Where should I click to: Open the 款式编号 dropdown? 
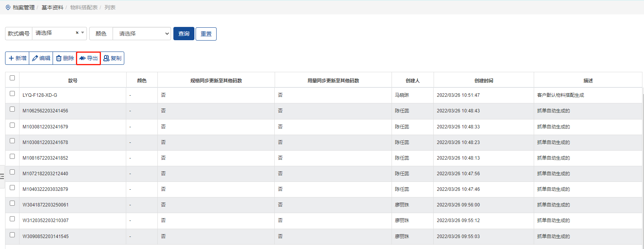tap(55, 33)
